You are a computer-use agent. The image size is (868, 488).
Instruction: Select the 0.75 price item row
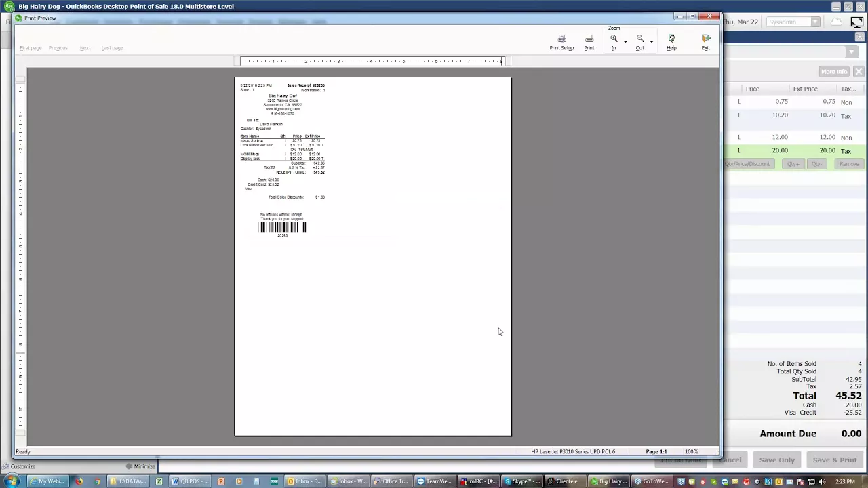[x=795, y=102]
